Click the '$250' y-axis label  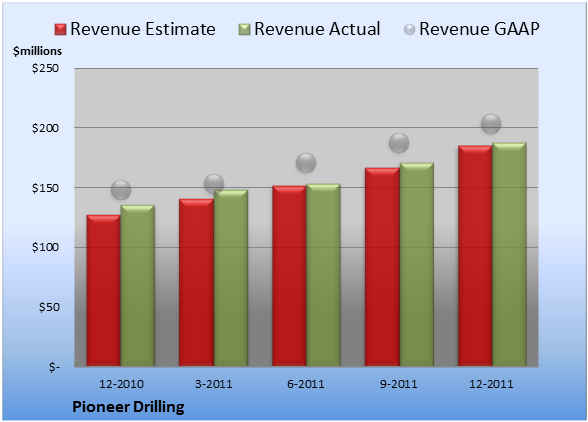click(45, 68)
